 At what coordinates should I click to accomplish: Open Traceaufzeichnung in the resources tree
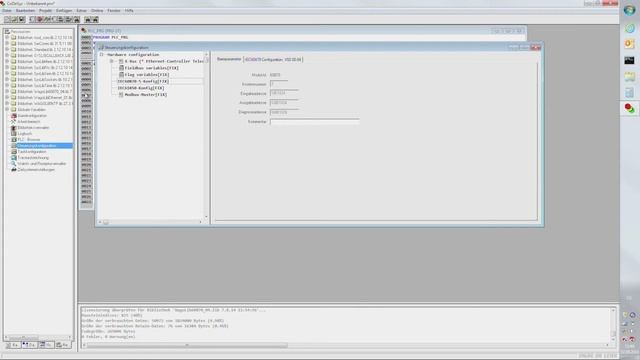point(33,158)
